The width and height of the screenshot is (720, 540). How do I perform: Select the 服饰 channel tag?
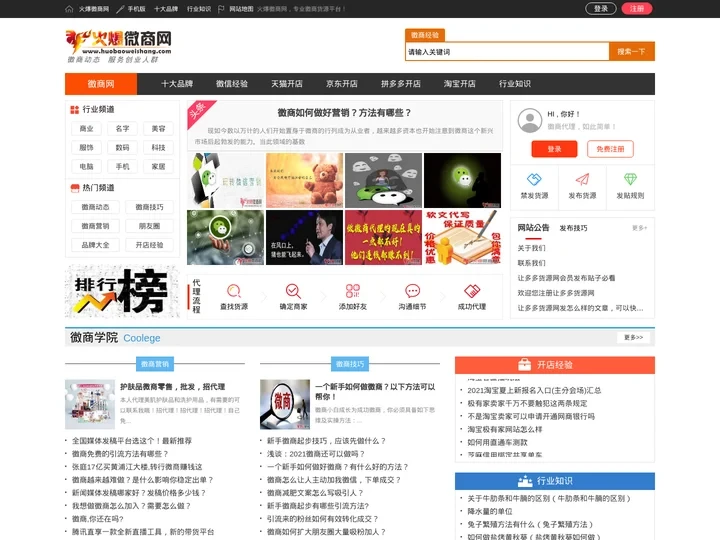click(86, 147)
